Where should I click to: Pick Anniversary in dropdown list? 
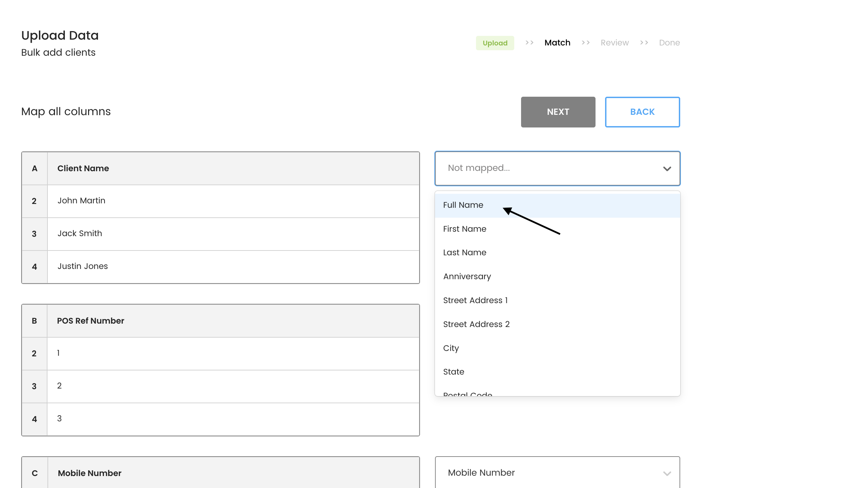(x=467, y=276)
